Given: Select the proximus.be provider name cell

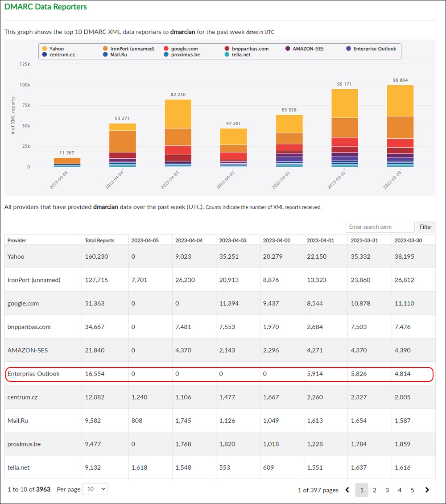Looking at the screenshot, I should [43, 444].
